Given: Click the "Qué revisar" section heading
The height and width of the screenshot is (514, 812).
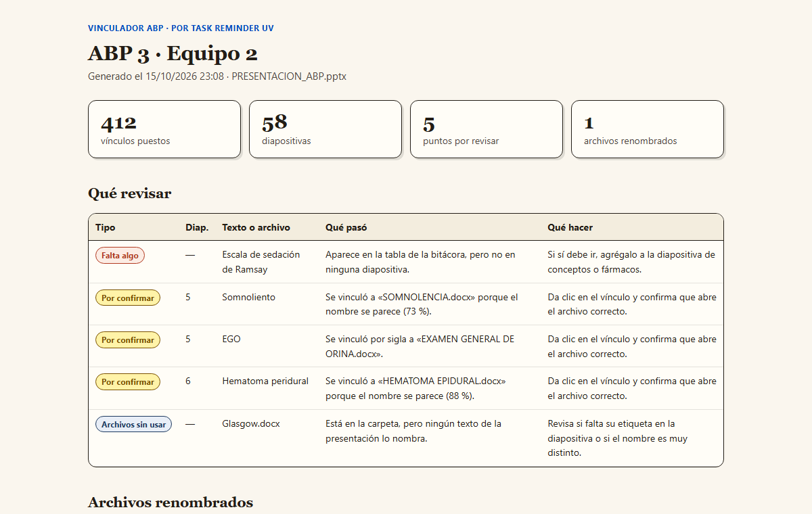Looking at the screenshot, I should 130,193.
